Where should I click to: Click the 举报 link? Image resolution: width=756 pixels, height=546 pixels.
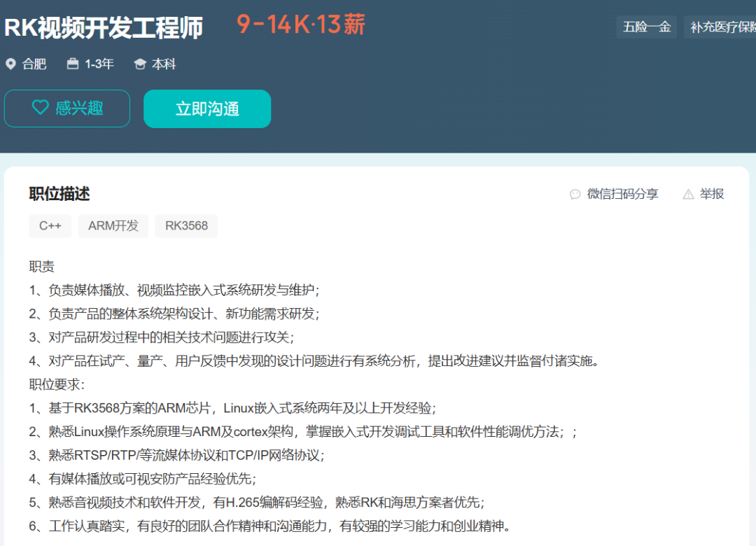[712, 194]
